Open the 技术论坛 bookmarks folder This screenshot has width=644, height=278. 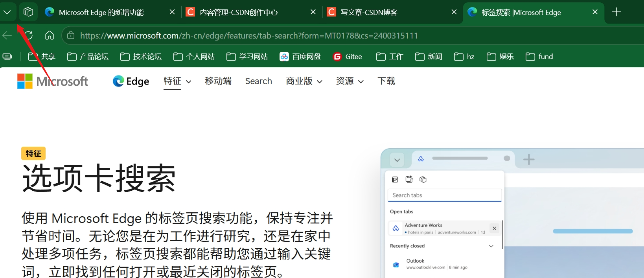(141, 57)
